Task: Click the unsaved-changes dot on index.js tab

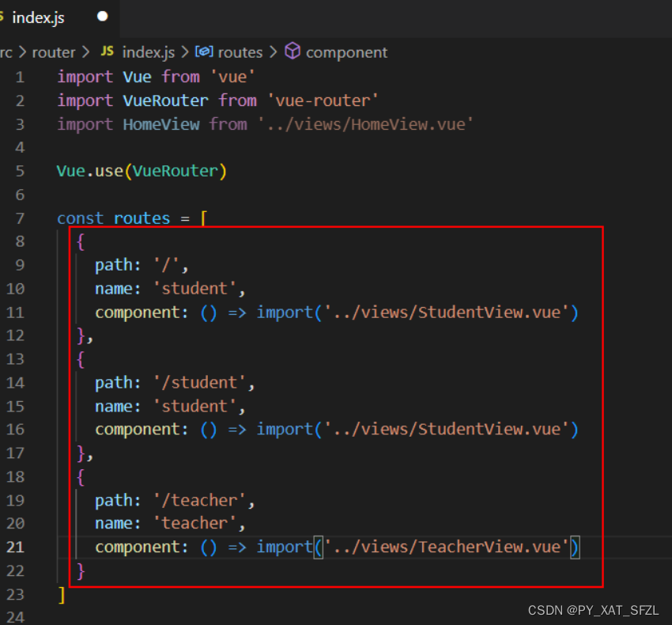Action: 103,17
